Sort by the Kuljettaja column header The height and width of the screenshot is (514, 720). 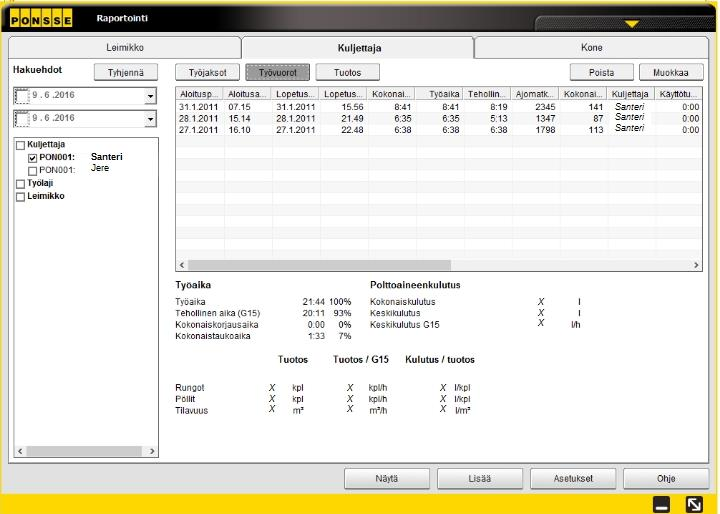[x=630, y=94]
